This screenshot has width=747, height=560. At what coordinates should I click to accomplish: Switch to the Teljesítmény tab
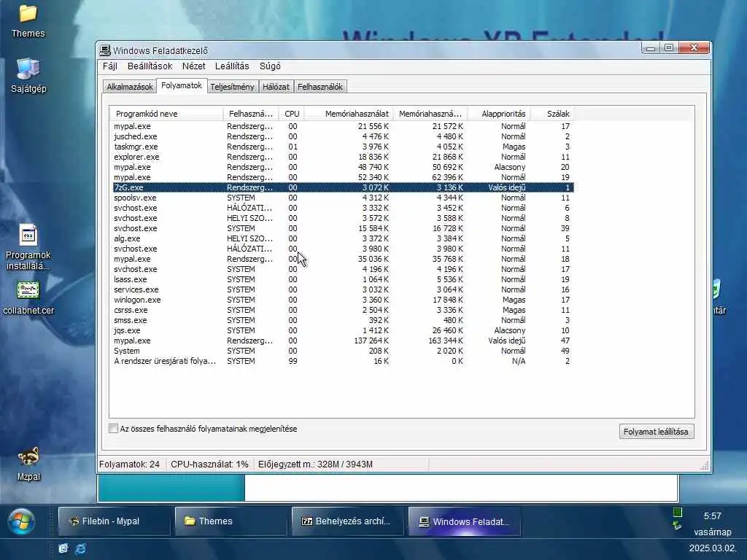click(233, 87)
